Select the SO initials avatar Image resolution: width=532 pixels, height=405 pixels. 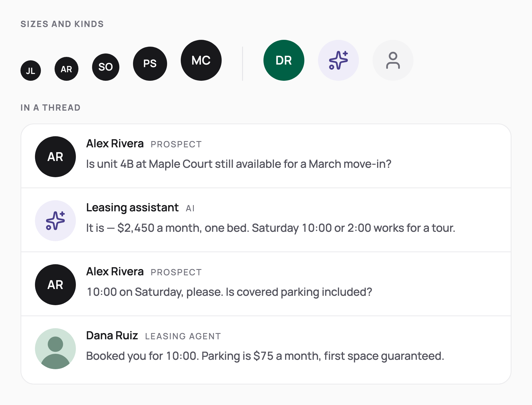106,67
